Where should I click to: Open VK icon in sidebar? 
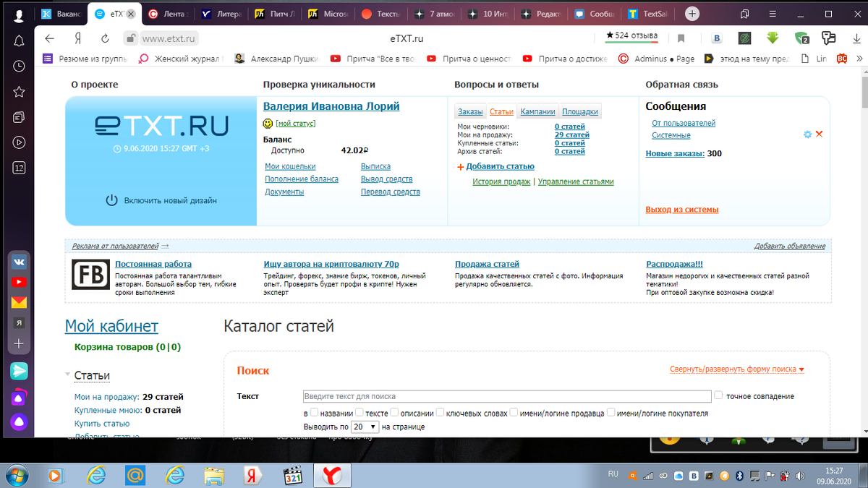coord(19,262)
